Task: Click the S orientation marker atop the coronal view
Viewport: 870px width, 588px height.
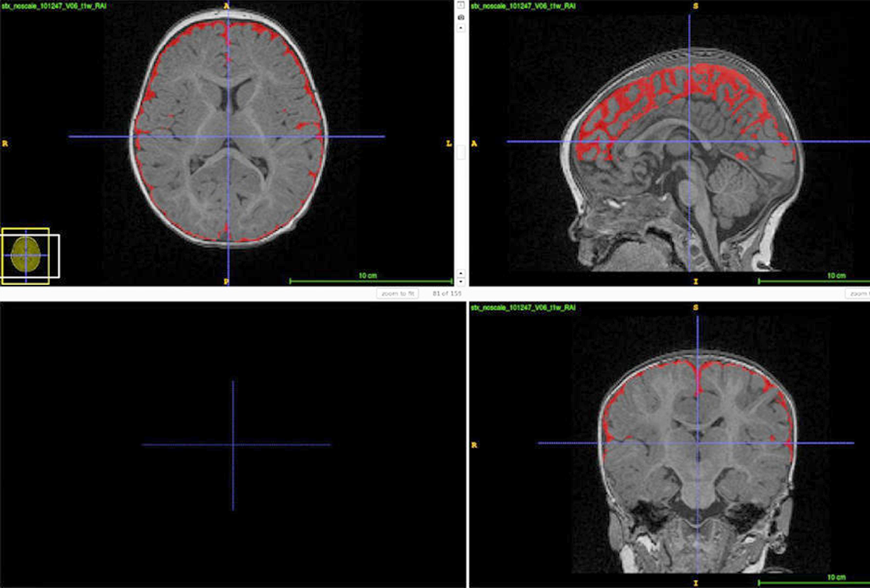Action: click(696, 307)
